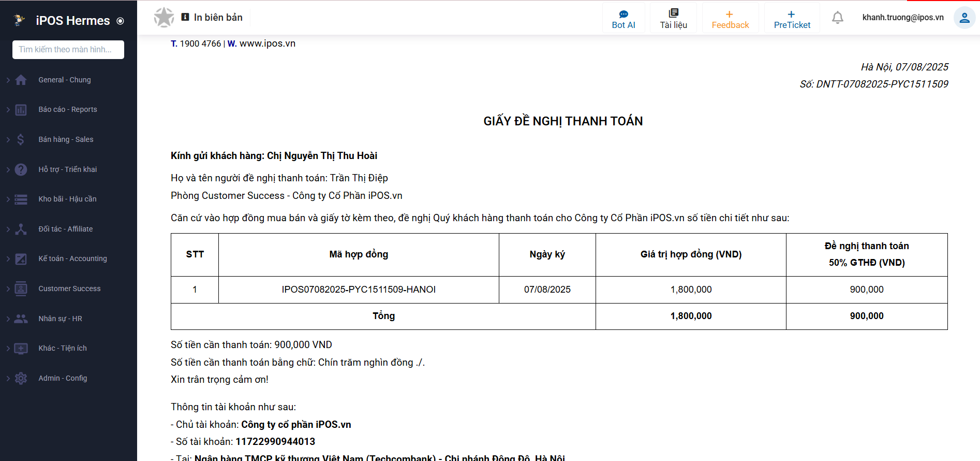The width and height of the screenshot is (980, 461).
Task: Click the Hà Nội, 07/08/2025 date line
Action: click(904, 67)
